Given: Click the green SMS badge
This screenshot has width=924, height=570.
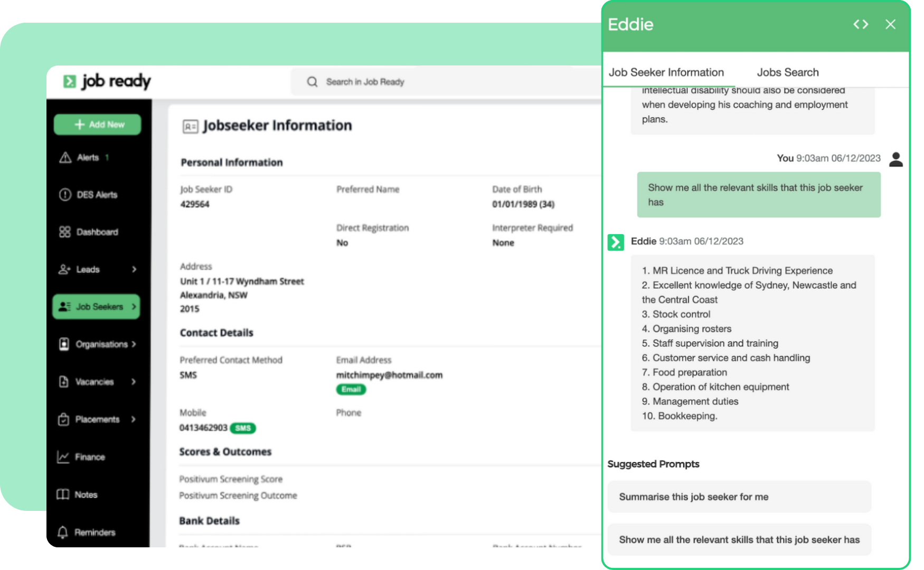Looking at the screenshot, I should [x=243, y=428].
